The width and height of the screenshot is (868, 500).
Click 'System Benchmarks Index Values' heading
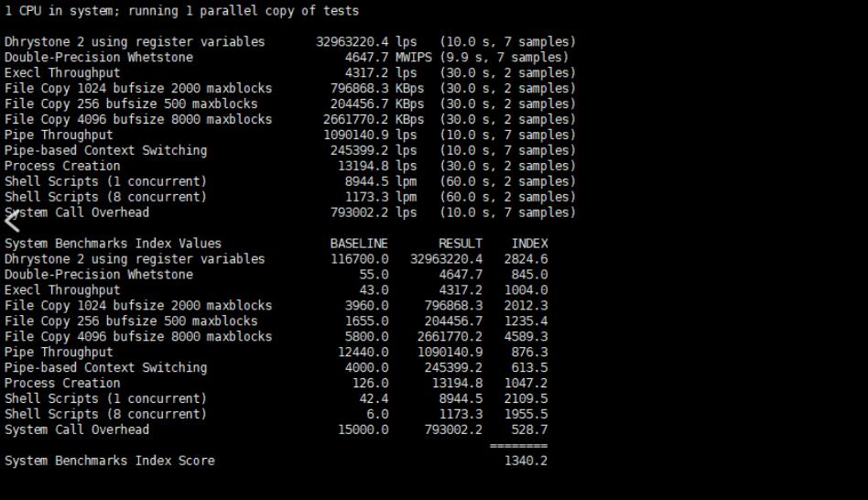(113, 244)
